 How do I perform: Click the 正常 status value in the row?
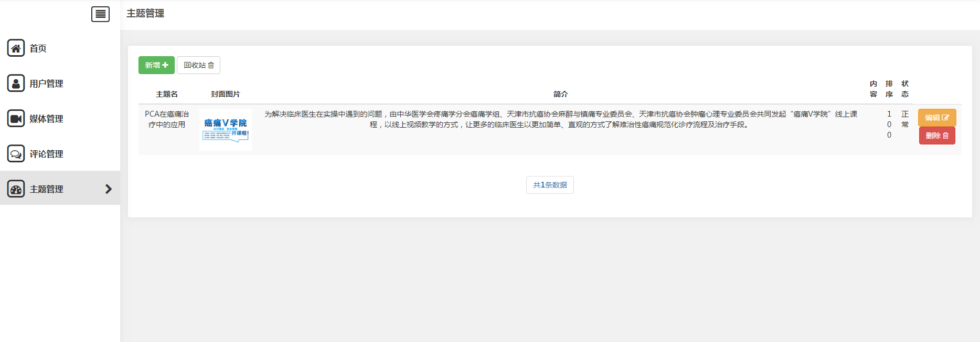pos(905,119)
